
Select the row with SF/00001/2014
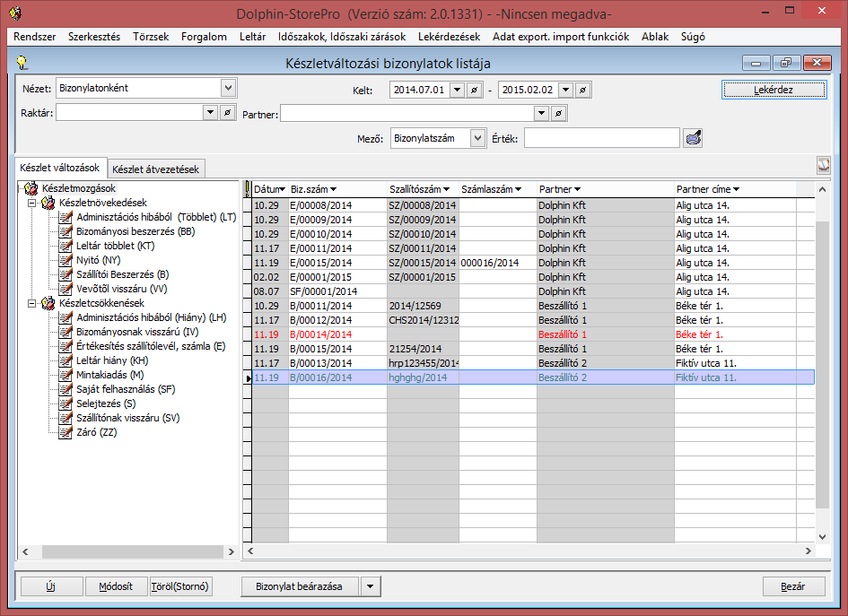point(533,291)
